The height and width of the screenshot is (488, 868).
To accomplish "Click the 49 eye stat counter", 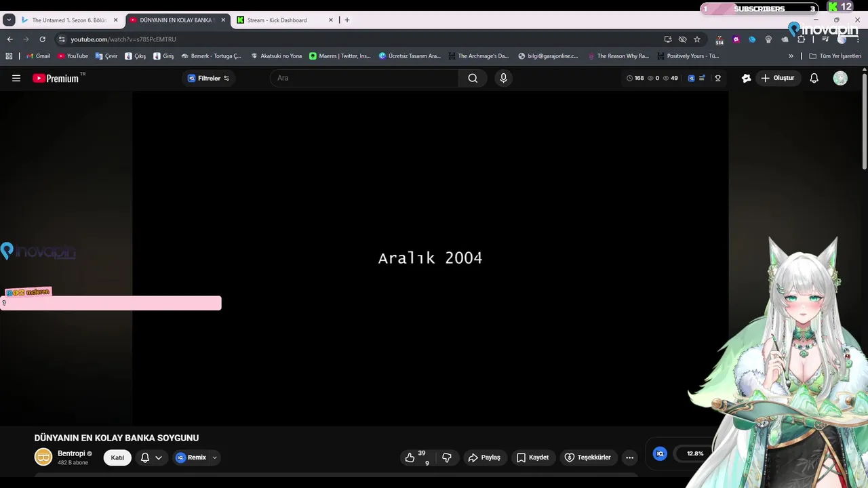I will pos(671,78).
